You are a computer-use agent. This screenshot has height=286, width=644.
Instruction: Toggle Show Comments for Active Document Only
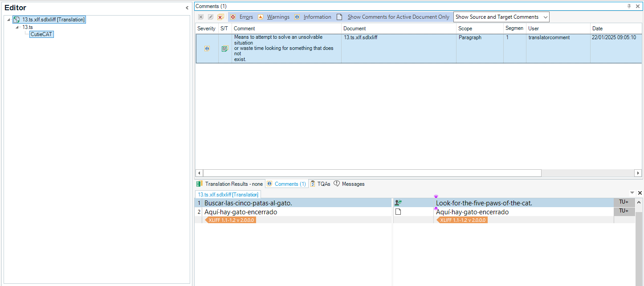[393, 17]
